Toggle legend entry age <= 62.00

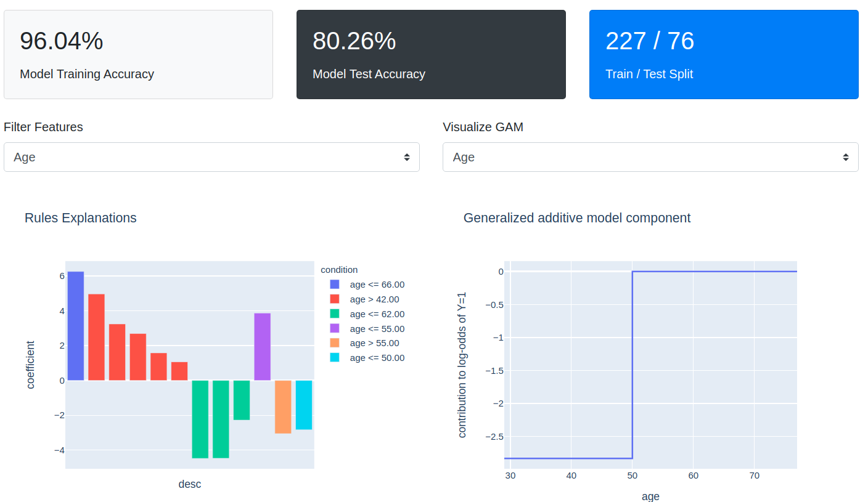coord(367,314)
